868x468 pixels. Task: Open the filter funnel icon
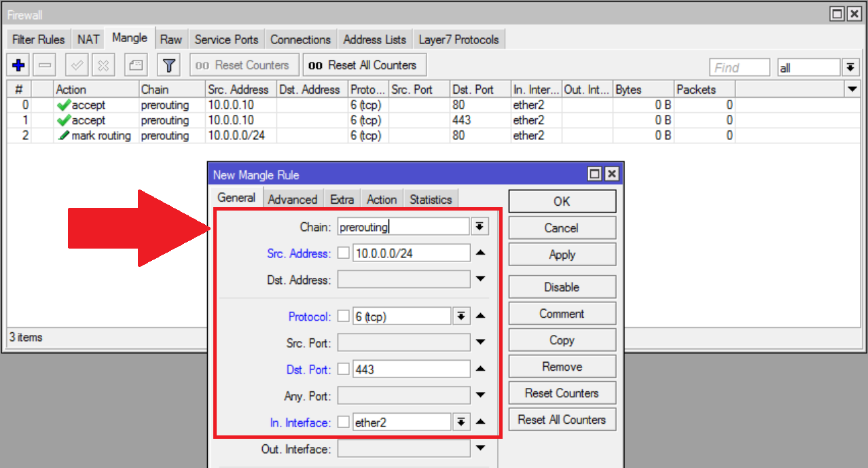pyautogui.click(x=168, y=66)
